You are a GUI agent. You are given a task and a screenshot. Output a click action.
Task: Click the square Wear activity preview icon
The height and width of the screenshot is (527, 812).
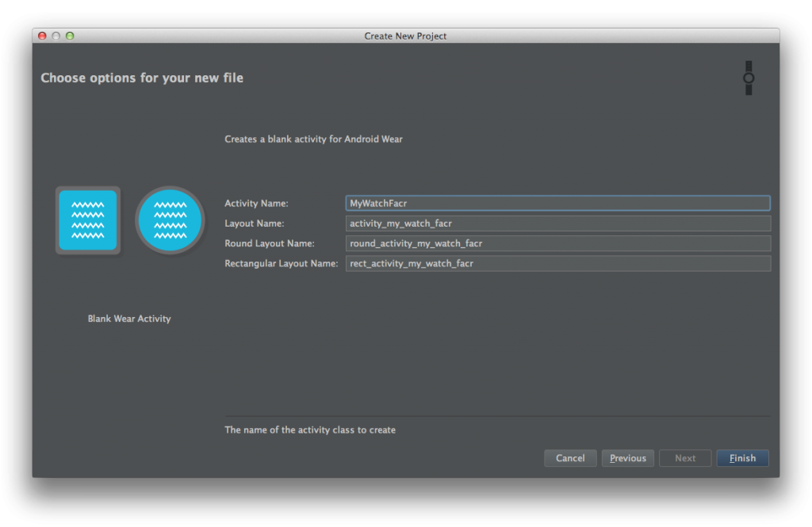point(87,220)
